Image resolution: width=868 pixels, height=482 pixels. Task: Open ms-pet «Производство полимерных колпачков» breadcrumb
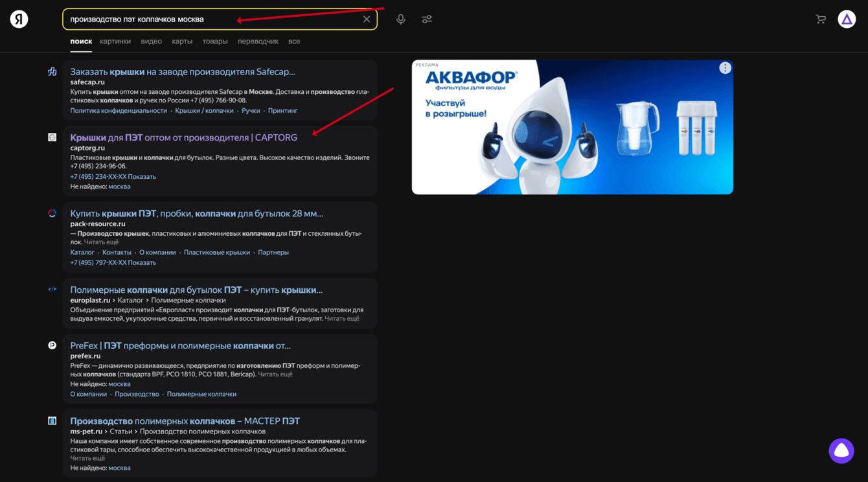pyautogui.click(x=203, y=431)
